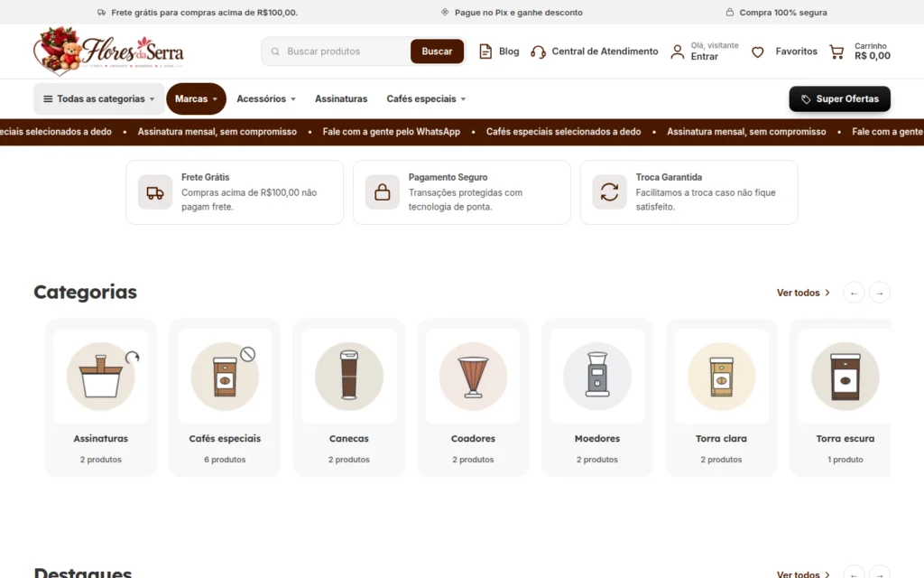Go to previous categories with left arrow

coord(854,293)
